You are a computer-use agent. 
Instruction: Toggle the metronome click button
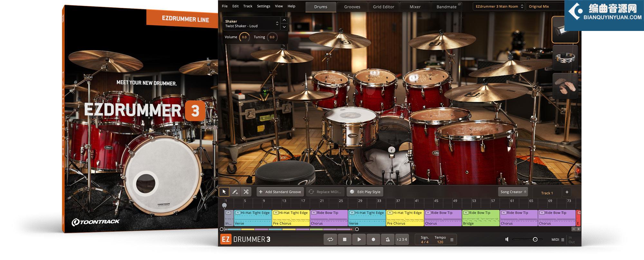(x=388, y=239)
